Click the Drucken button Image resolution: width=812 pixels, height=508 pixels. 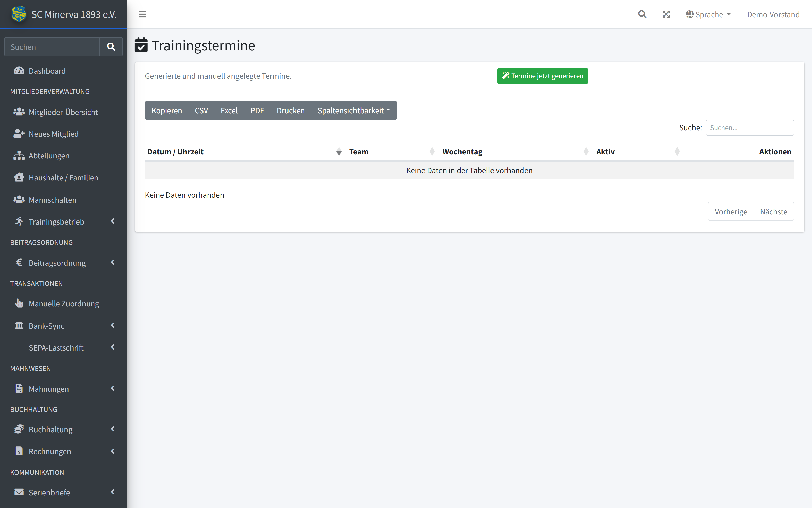tap(291, 110)
